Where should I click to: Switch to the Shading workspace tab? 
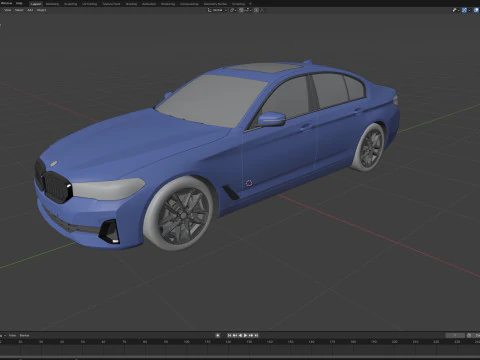131,4
